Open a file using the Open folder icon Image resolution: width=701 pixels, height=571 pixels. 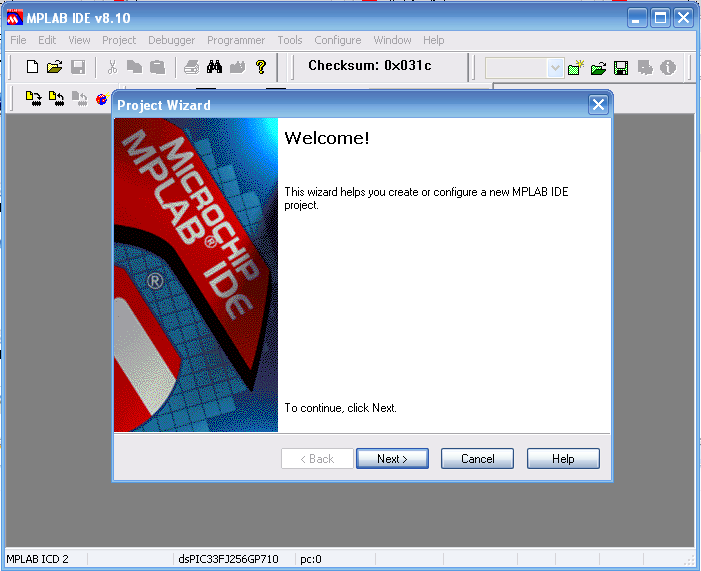click(55, 67)
